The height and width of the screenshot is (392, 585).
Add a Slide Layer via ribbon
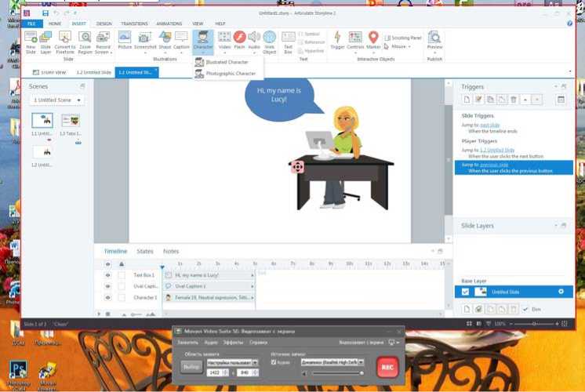45,42
